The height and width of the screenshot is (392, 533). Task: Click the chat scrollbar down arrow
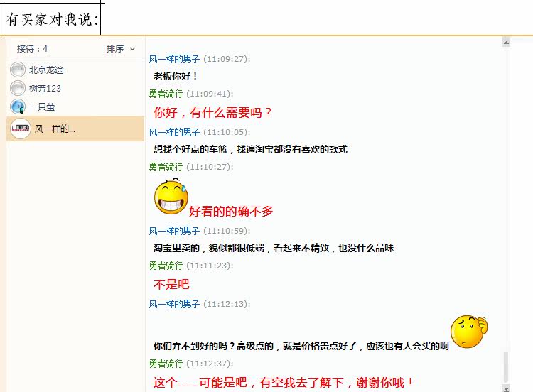[506, 388]
